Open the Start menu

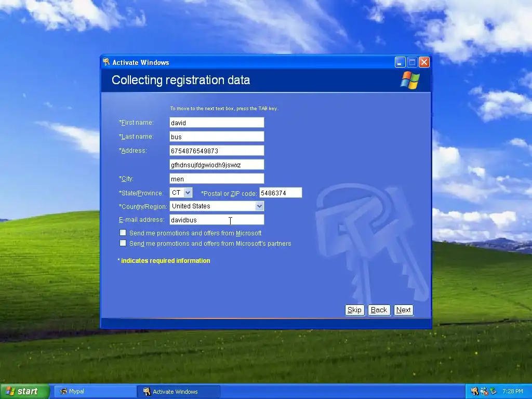(24, 391)
